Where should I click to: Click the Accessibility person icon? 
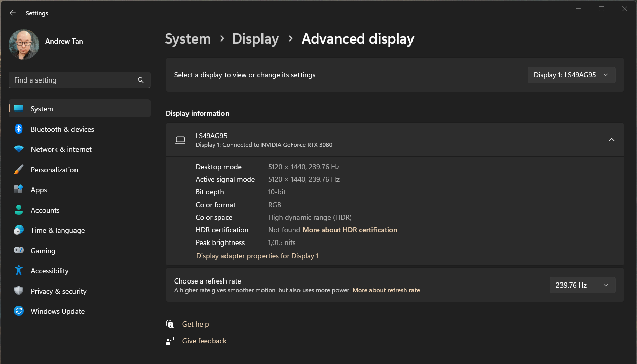[x=19, y=271]
